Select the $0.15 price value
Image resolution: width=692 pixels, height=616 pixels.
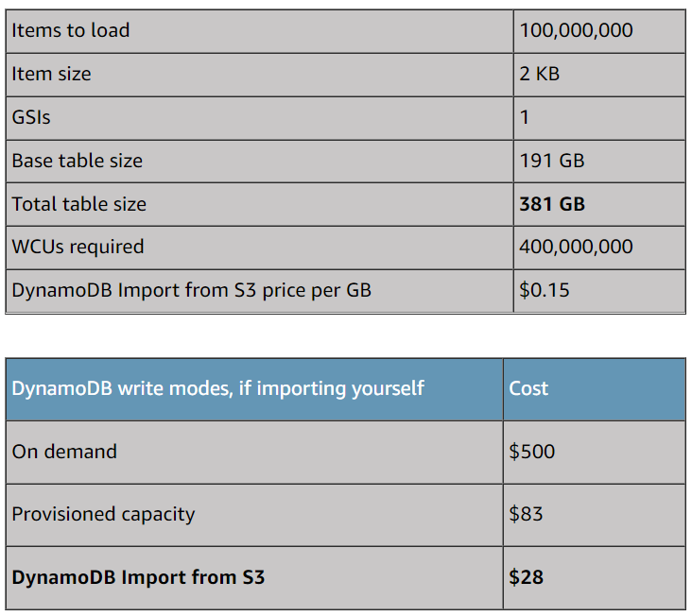[x=545, y=291]
